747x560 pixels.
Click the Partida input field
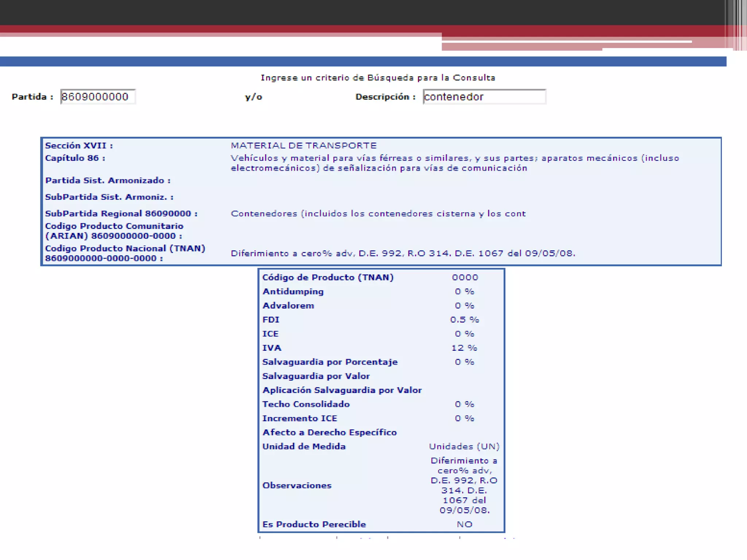(98, 97)
